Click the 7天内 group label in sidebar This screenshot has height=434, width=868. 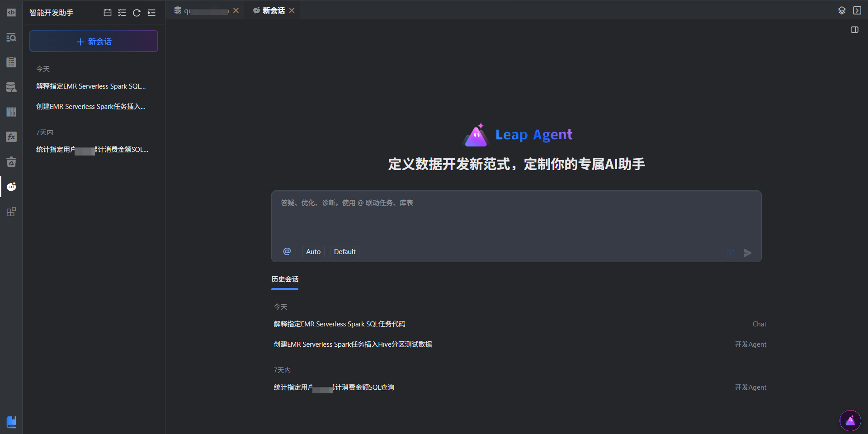coord(45,132)
